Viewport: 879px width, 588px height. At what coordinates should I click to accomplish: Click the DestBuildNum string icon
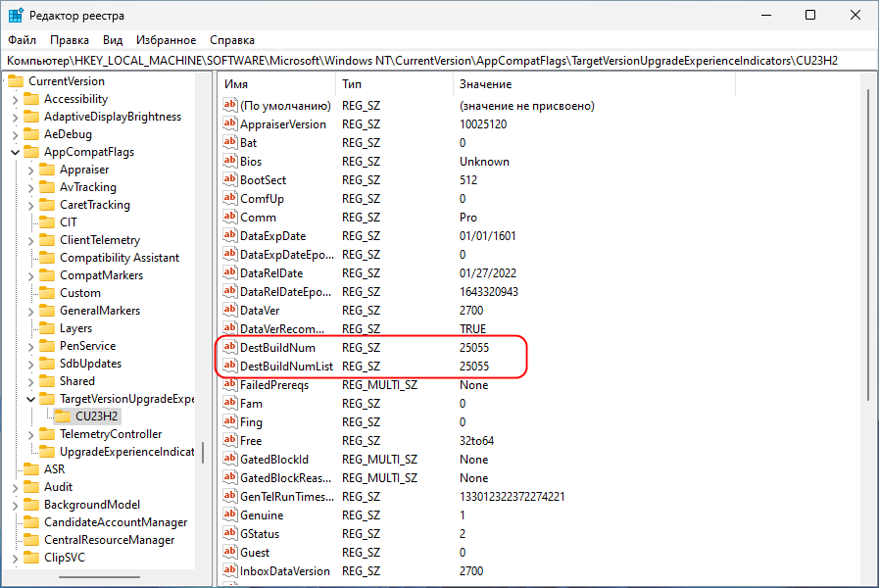click(x=230, y=347)
